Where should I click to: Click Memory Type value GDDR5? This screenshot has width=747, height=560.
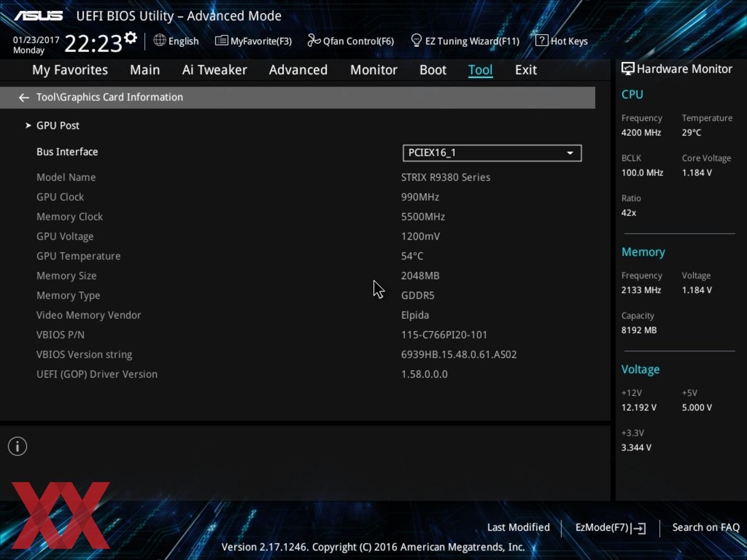[417, 295]
